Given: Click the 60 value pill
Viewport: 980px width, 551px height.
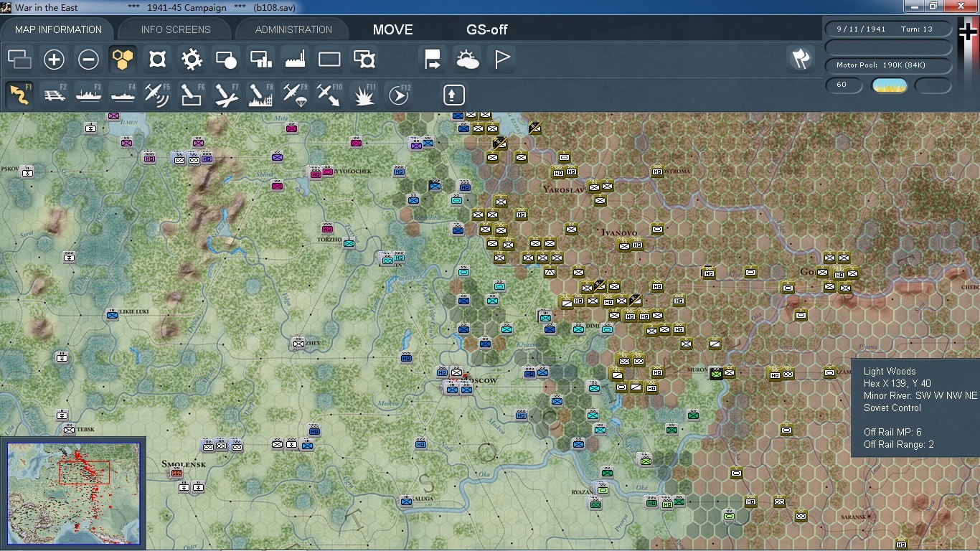Looking at the screenshot, I should pyautogui.click(x=844, y=85).
